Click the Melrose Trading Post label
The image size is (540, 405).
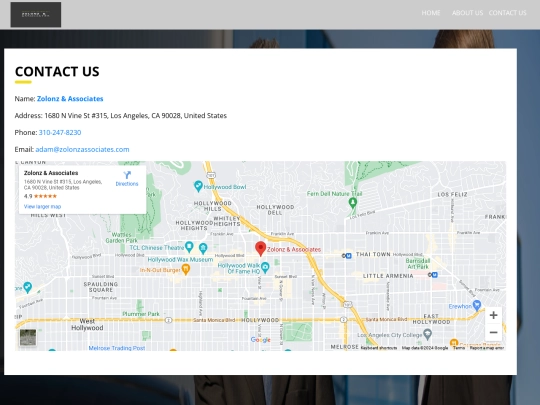[117, 348]
